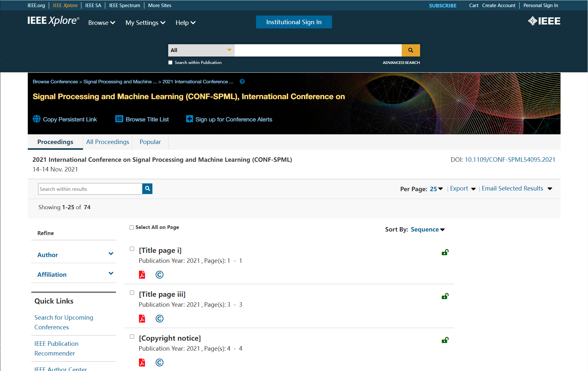Click Signal Processing and Machine breadcrumb
This screenshot has height=371, width=588.
tap(120, 82)
